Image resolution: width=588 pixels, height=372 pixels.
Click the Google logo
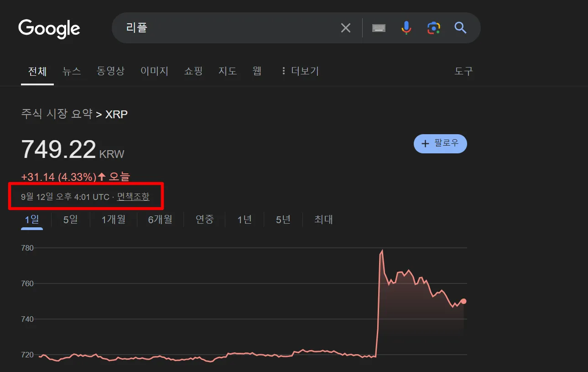point(49,29)
